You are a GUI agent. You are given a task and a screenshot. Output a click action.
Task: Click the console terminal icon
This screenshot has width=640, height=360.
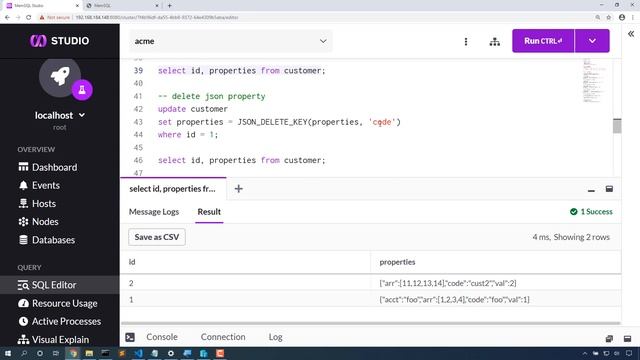[130, 337]
